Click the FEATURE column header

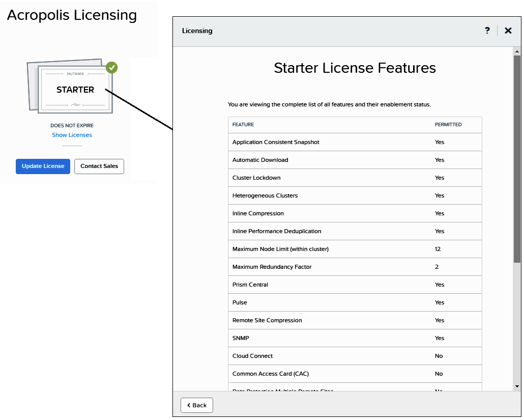(x=243, y=124)
